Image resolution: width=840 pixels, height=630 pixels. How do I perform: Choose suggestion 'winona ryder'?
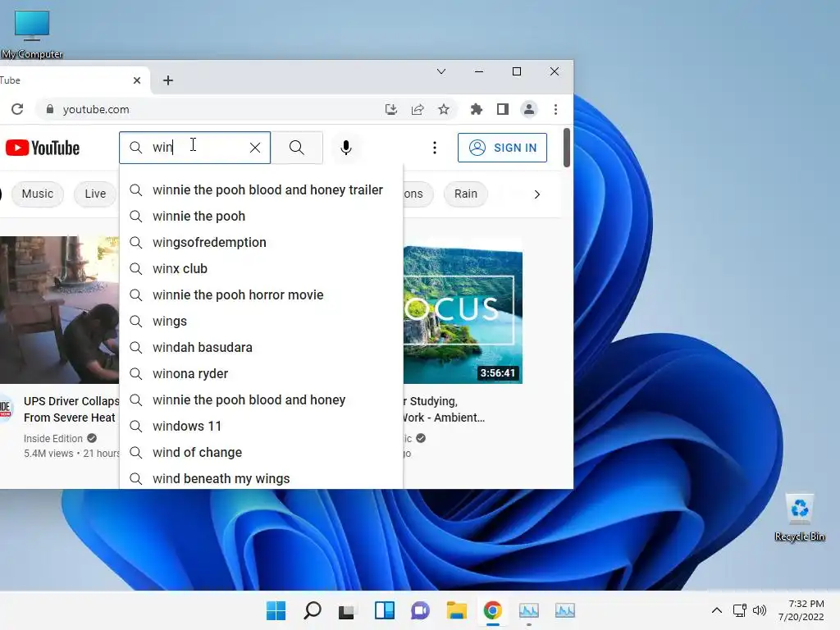262,373
